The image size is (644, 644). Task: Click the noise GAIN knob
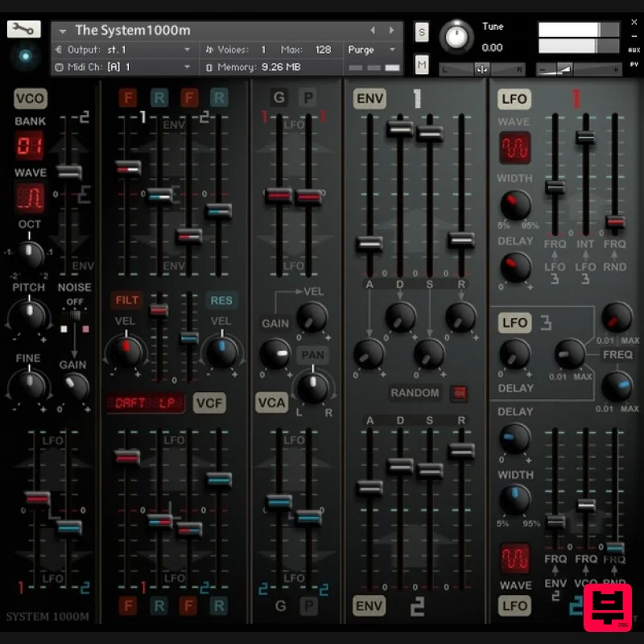(x=76, y=386)
